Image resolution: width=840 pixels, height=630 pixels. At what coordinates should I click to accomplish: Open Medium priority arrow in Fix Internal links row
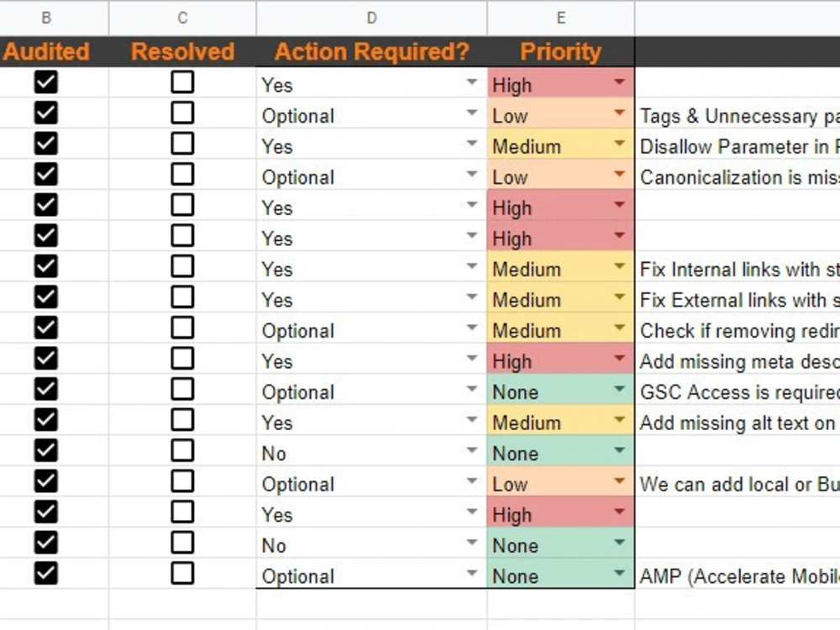pyautogui.click(x=619, y=266)
